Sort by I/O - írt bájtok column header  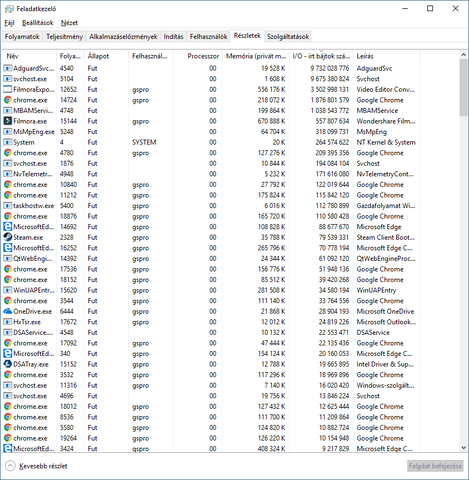click(x=321, y=56)
